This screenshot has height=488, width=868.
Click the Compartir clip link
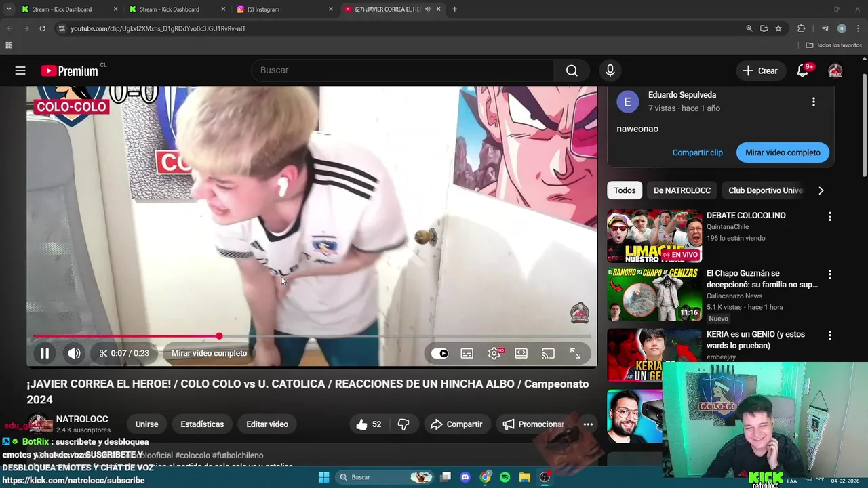click(x=697, y=152)
